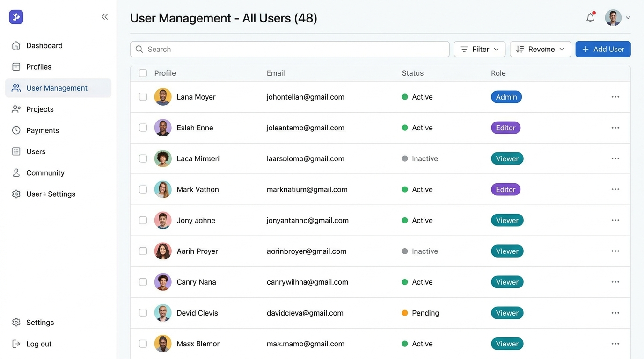Viewport: 644px width, 359px height.
Task: Open the Revome sort dropdown
Action: [541, 49]
